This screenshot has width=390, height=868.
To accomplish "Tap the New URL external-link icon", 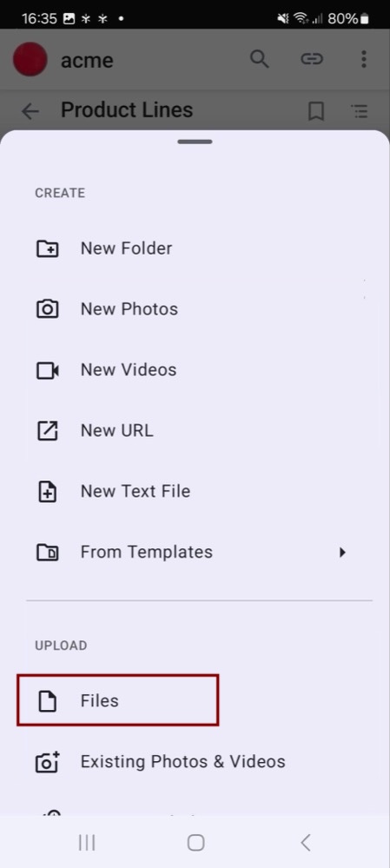I will click(48, 431).
